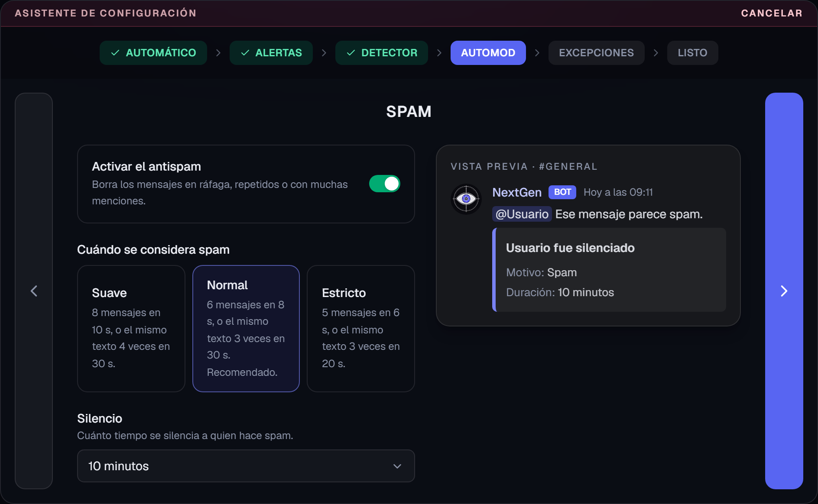
Task: Go to the next step with the right arrow
Action: (x=784, y=291)
